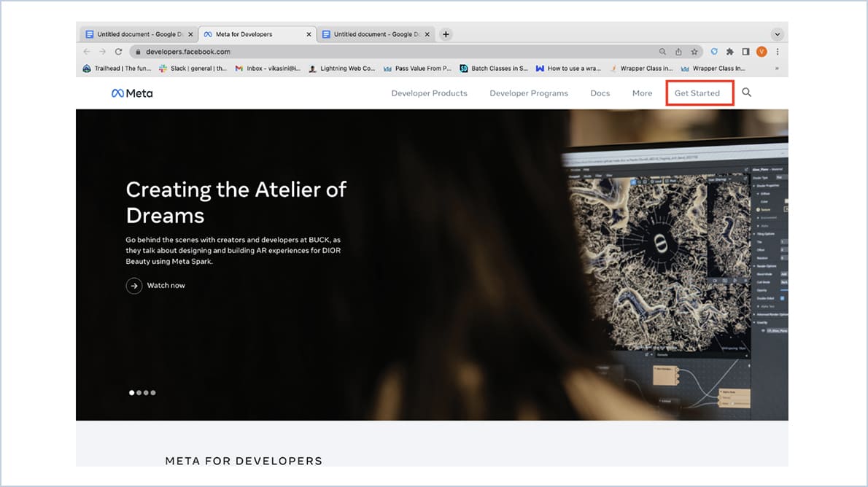The image size is (868, 487).
Task: Click the Meta logo in header
Action: click(x=132, y=93)
